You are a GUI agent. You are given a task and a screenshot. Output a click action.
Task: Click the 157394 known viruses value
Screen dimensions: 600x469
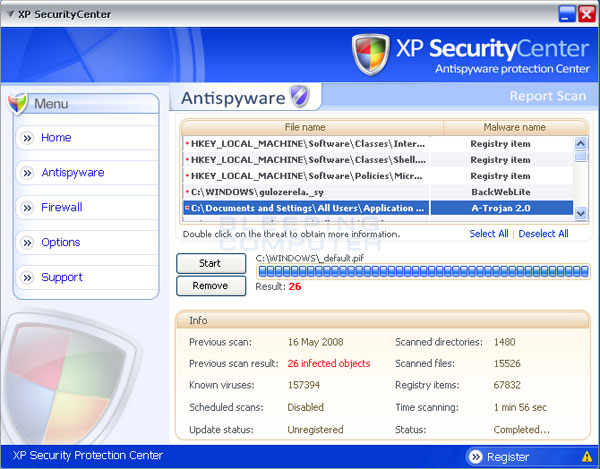tap(304, 385)
